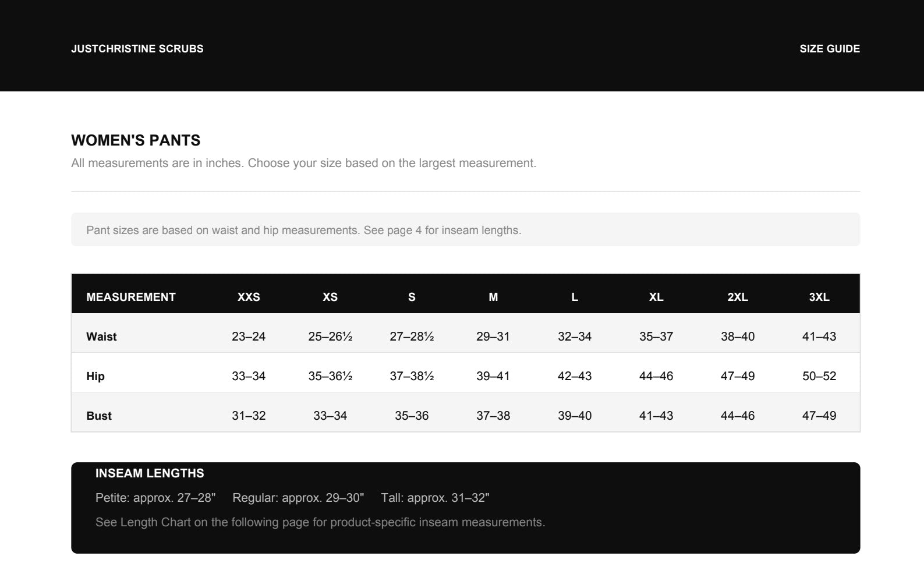The width and height of the screenshot is (924, 588).
Task: Select the M size column header
Action: [493, 297]
